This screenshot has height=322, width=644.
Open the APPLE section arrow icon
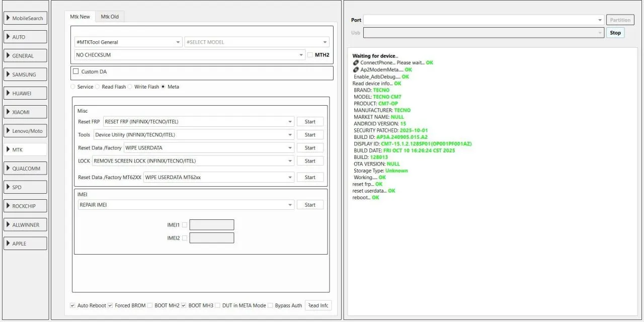pyautogui.click(x=8, y=244)
